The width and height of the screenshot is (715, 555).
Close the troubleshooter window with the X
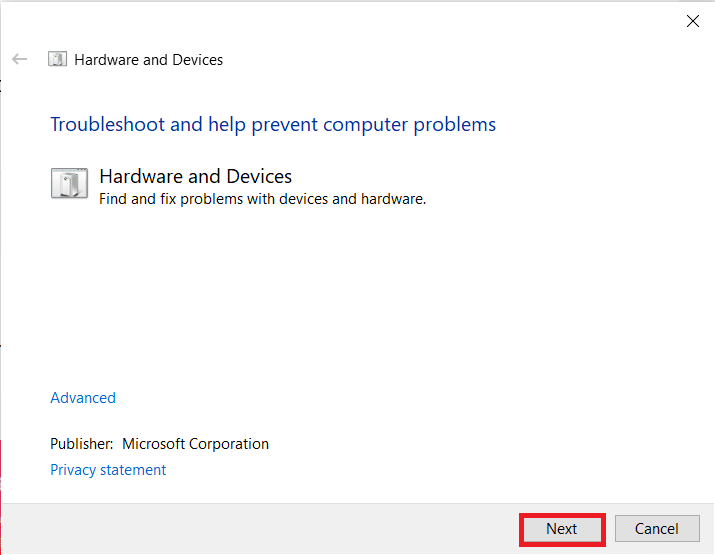tap(693, 21)
